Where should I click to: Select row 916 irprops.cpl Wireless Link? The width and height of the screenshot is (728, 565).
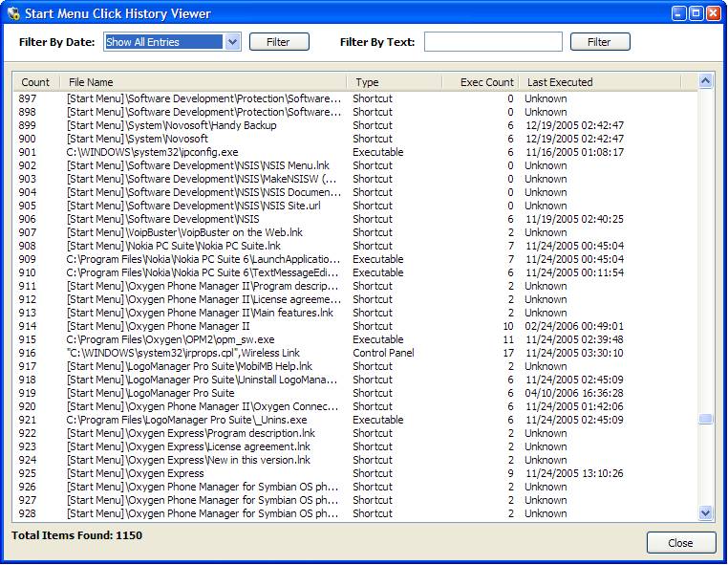[x=355, y=353]
